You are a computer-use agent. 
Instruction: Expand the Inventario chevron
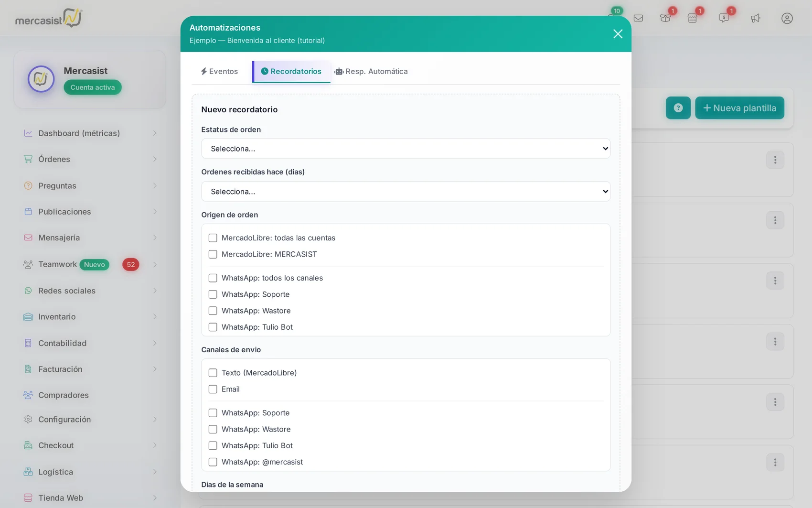coord(155,317)
